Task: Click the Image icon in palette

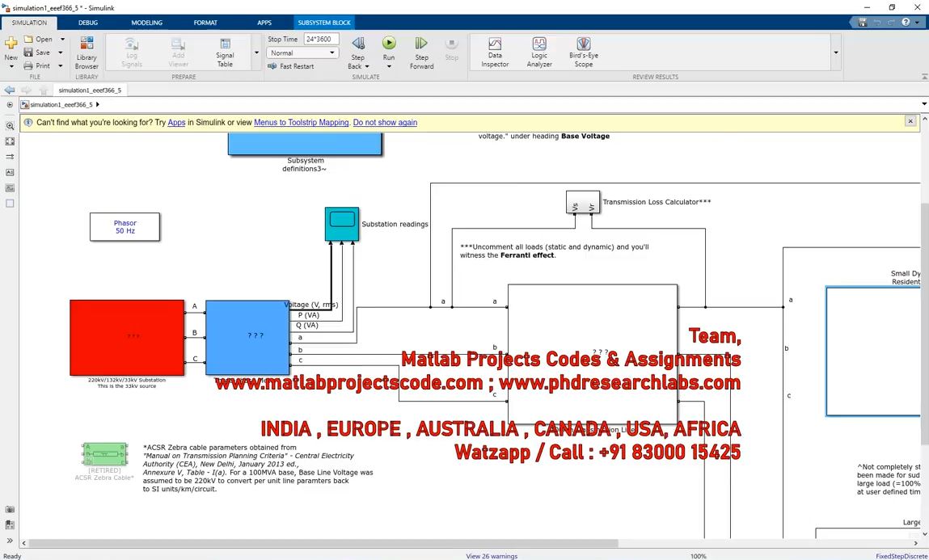Action: pyautogui.click(x=10, y=187)
